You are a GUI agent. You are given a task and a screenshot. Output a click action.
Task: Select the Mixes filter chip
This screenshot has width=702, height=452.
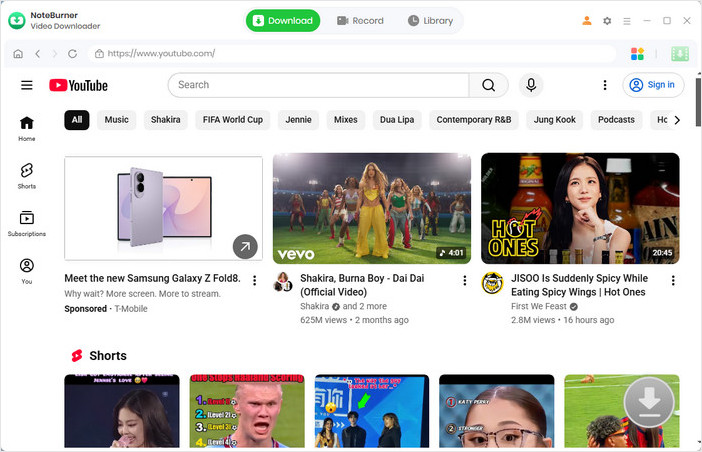tap(346, 120)
